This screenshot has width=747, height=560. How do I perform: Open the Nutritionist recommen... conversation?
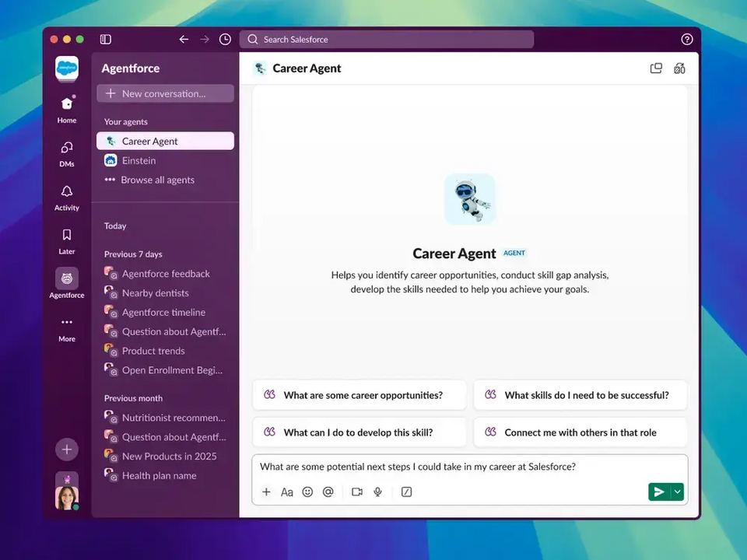click(165, 418)
